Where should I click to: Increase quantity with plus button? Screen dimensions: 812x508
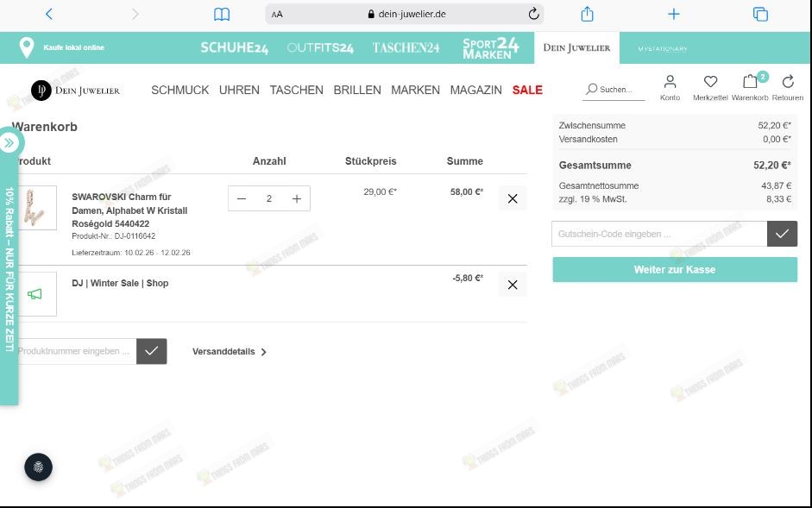(297, 199)
